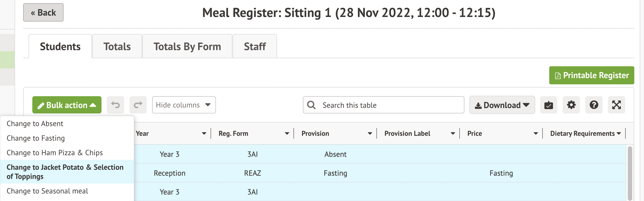This screenshot has width=644, height=201.
Task: Click the calendar check icon
Action: point(549,105)
